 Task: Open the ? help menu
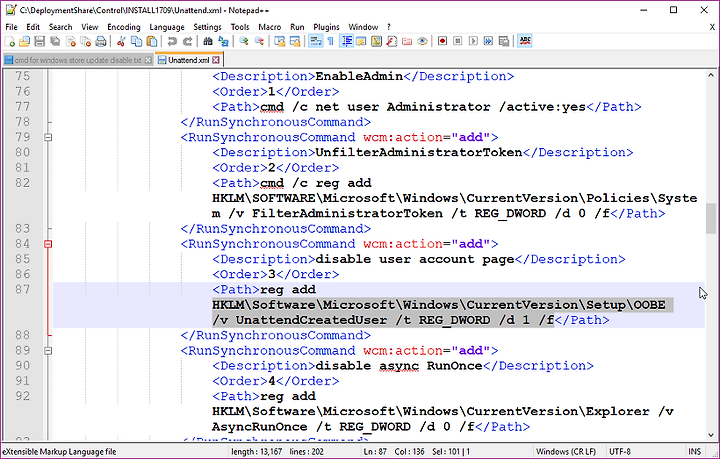click(389, 27)
